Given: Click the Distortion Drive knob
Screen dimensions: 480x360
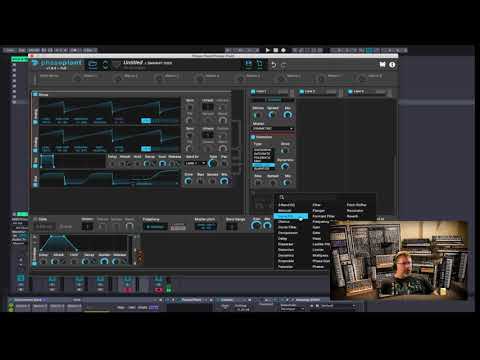Looking at the screenshot, I should click(x=285, y=151).
